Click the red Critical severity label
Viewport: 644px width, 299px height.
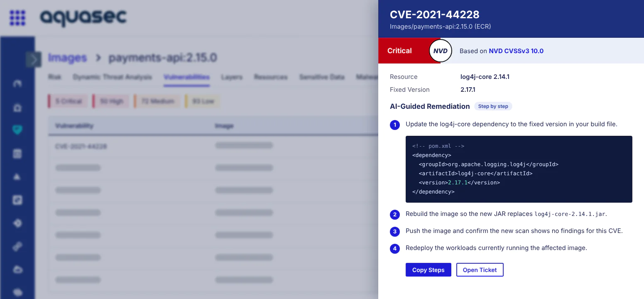pos(399,51)
